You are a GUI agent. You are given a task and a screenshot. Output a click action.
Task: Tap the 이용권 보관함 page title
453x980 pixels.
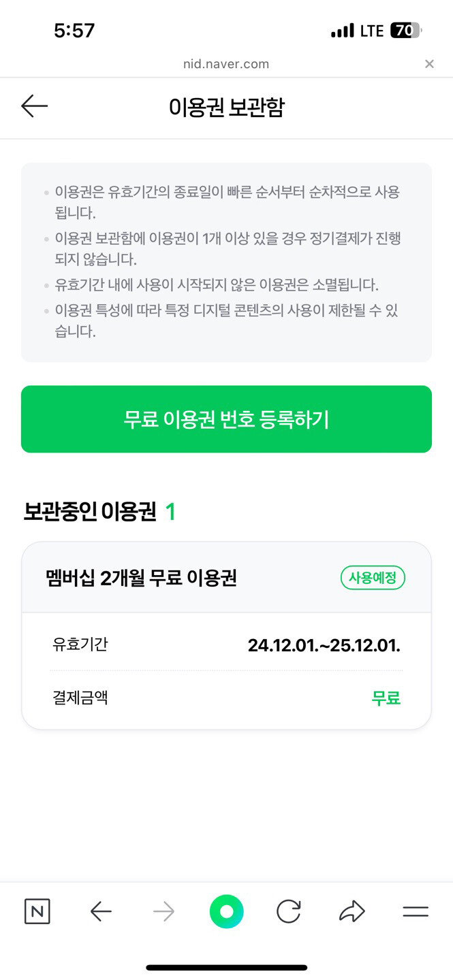226,107
